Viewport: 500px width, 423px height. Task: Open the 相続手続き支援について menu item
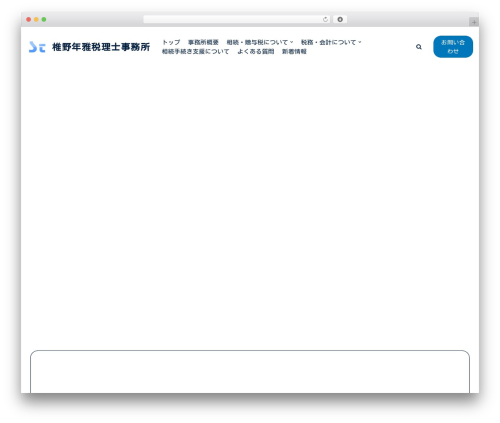pos(196,52)
